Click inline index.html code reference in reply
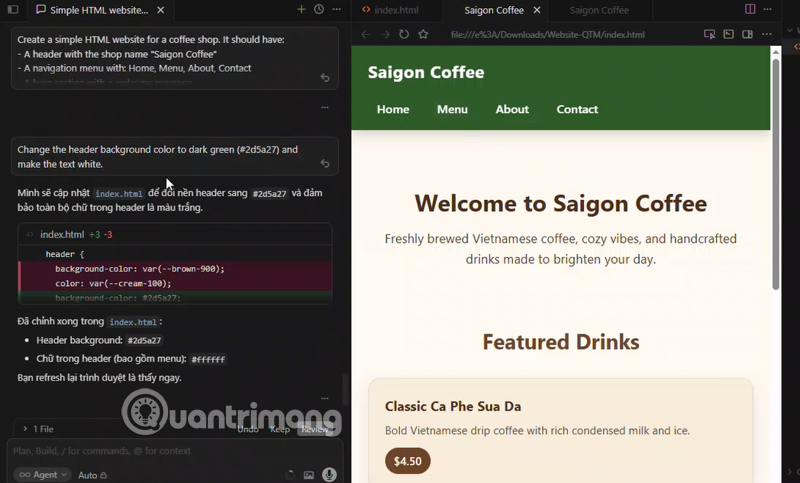This screenshot has height=483, width=800. 119,194
